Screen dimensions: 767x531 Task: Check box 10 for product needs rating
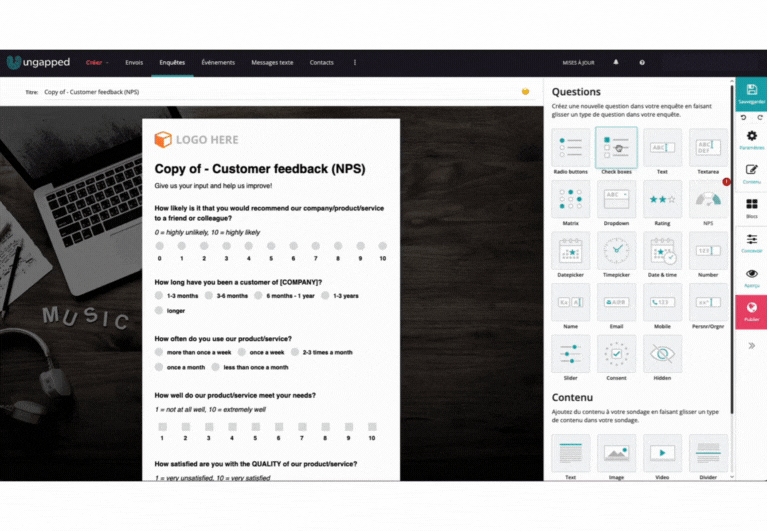click(372, 427)
